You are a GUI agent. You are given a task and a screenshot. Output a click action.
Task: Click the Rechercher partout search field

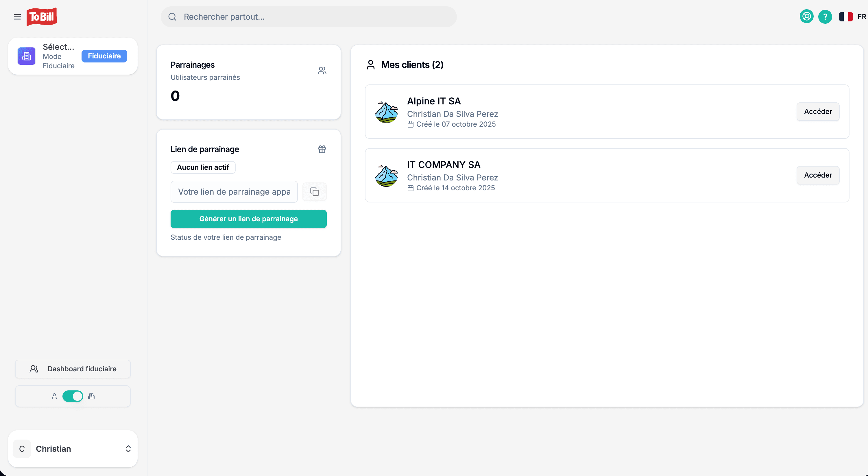pyautogui.click(x=308, y=17)
